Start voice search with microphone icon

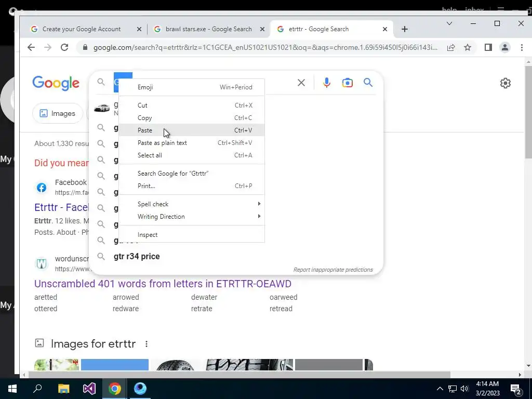[x=327, y=83]
